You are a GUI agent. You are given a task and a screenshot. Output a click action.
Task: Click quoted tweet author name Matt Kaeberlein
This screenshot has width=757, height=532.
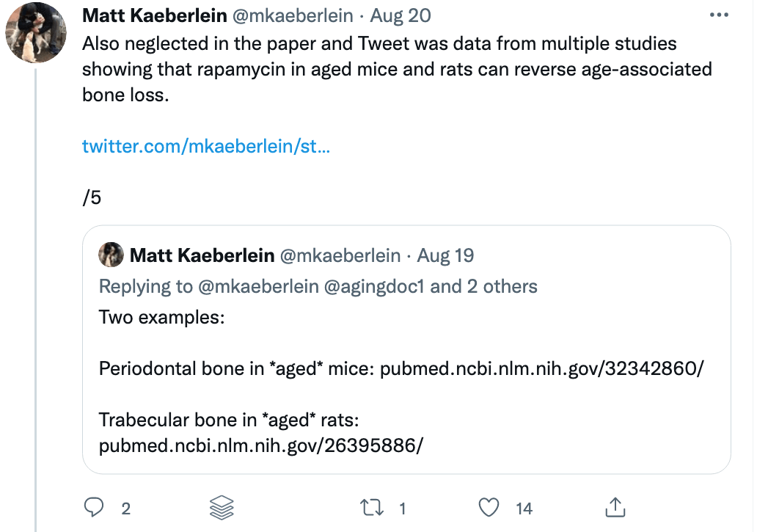pos(202,255)
